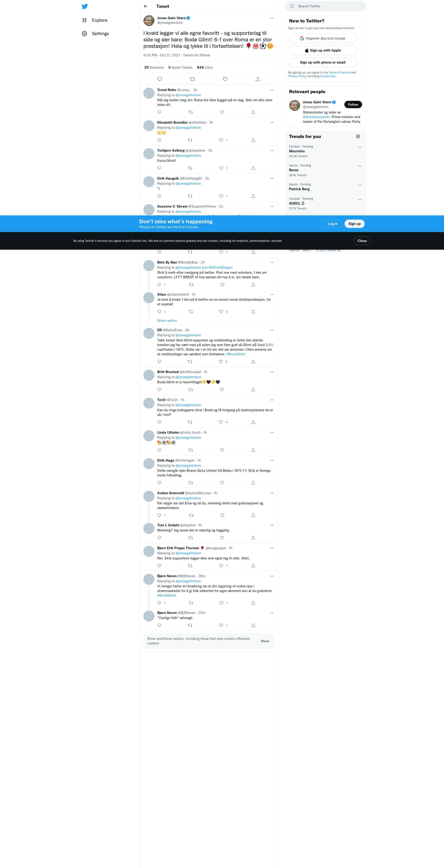Screen dimensions: 444x868
Task: Like Bjørn Erik Poppe Thorsen's reply
Action: [x=221, y=566]
